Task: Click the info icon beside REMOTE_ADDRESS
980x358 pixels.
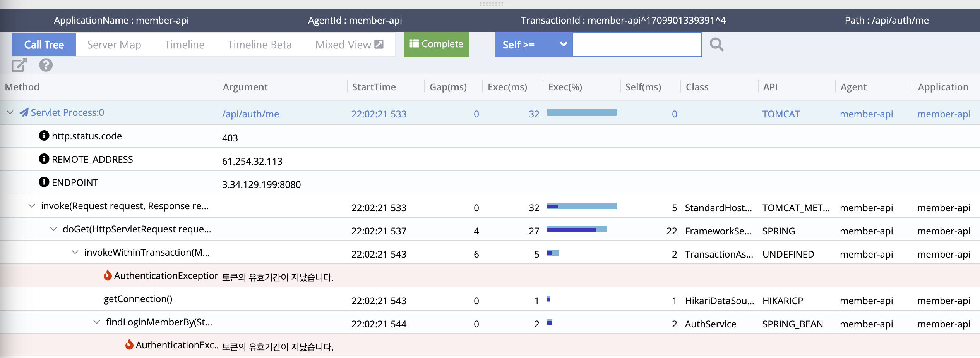Action: pyautogui.click(x=44, y=159)
